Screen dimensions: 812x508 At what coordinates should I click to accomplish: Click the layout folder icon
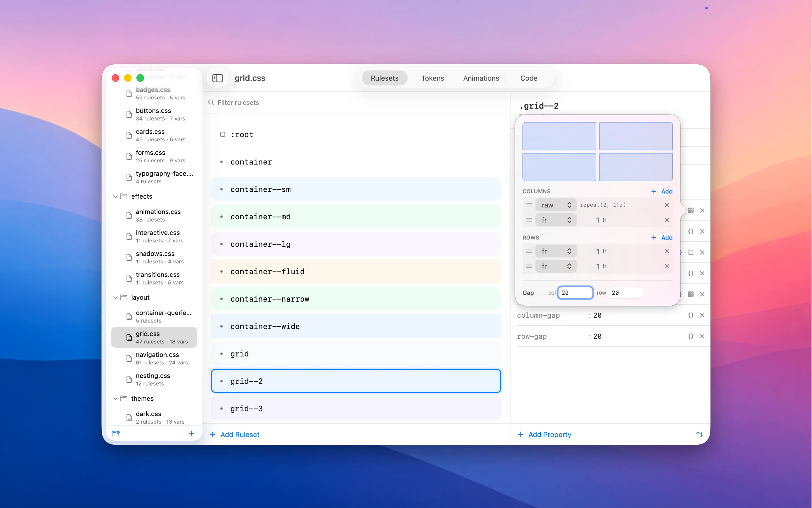point(124,297)
